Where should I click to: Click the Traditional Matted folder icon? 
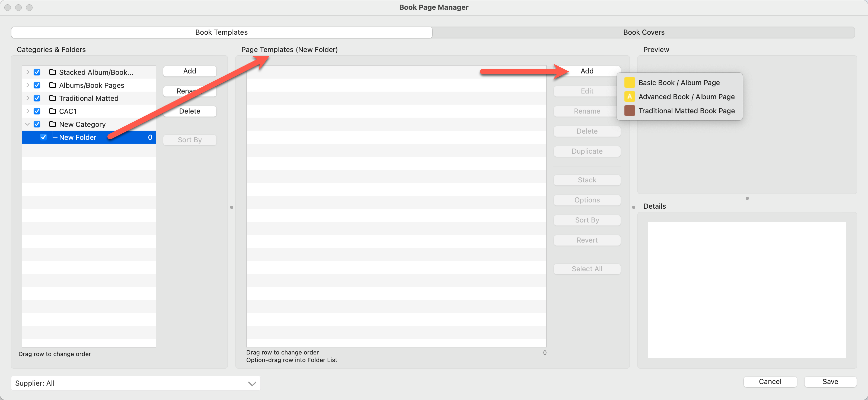point(53,98)
